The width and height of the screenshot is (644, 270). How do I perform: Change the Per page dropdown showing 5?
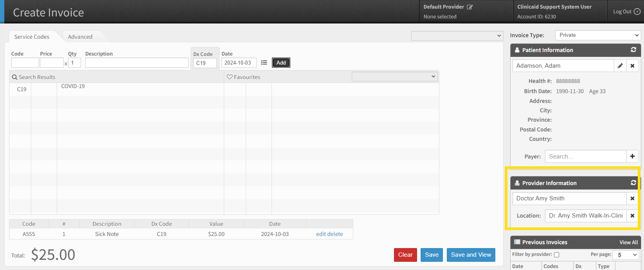coord(626,255)
